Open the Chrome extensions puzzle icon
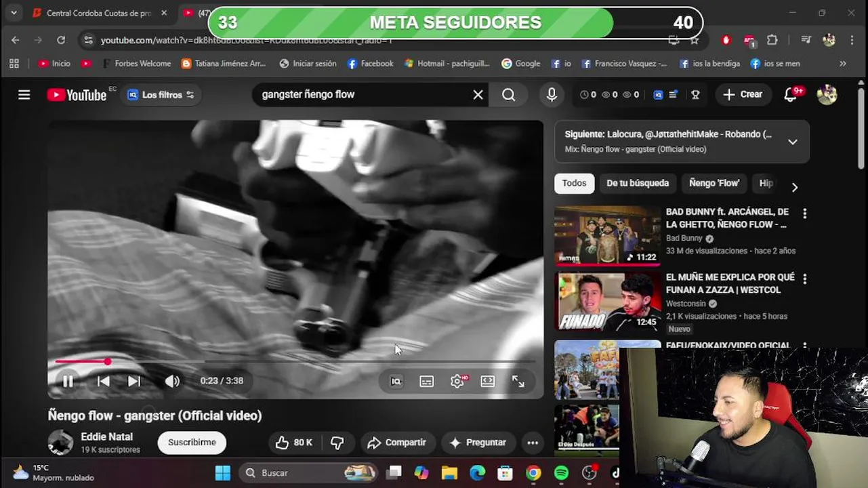 tap(772, 41)
